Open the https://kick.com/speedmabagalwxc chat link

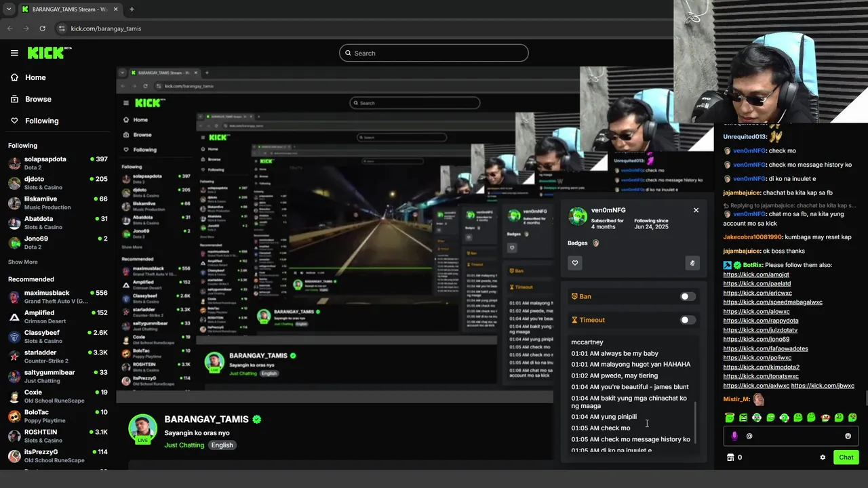(x=772, y=302)
